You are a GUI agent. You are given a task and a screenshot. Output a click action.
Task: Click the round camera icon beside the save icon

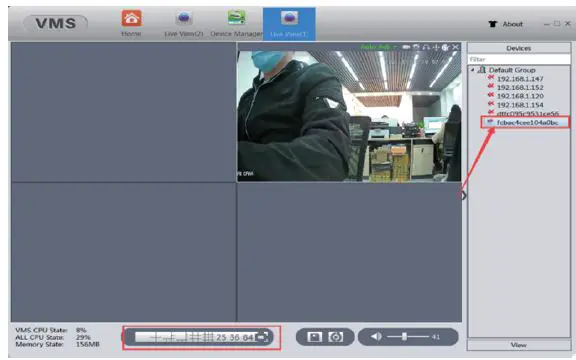coord(335,337)
